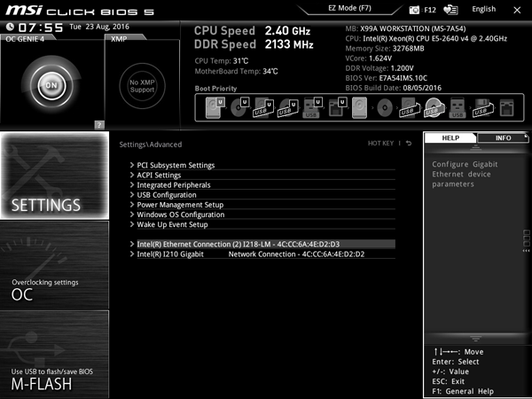Click the DDR Voltage 1.200V reading
Image resolution: width=532 pixels, height=399 pixels.
pyautogui.click(x=379, y=68)
